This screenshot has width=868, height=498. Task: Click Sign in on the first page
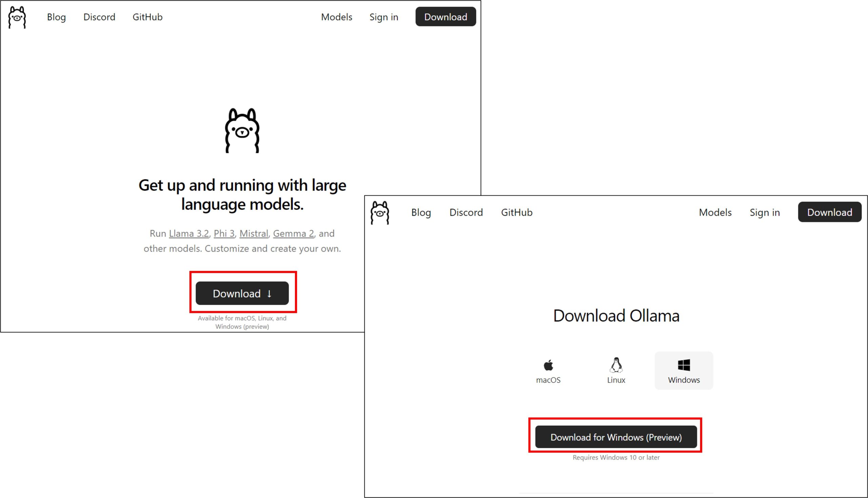[x=383, y=17]
